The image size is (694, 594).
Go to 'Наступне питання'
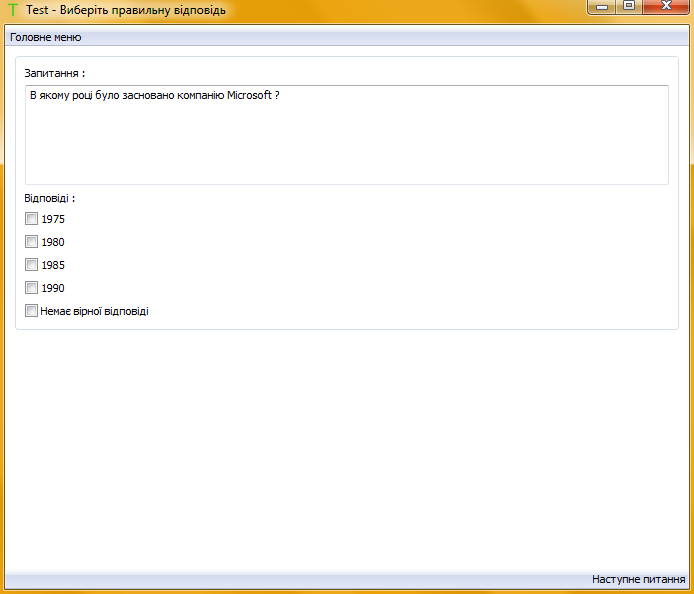pyautogui.click(x=638, y=579)
